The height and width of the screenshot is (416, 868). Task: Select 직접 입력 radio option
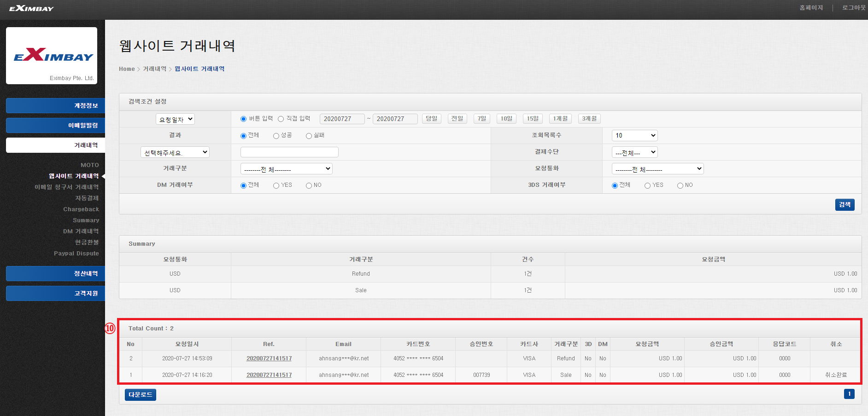click(281, 119)
